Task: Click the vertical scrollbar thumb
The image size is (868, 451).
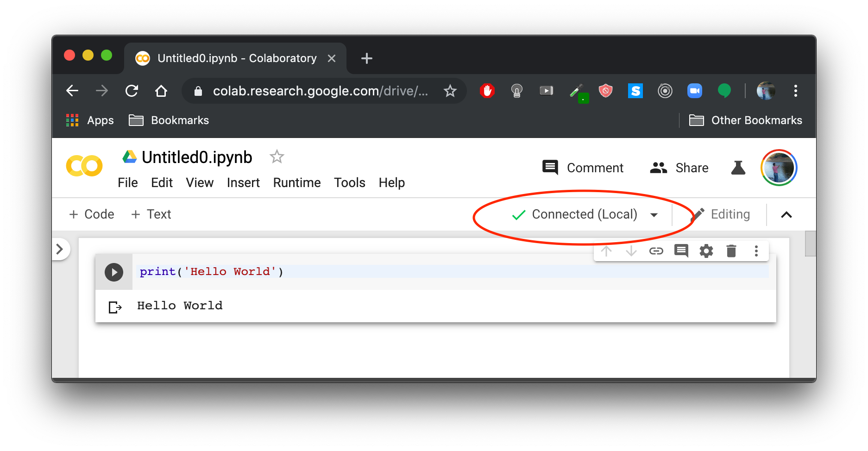Action: click(x=811, y=244)
